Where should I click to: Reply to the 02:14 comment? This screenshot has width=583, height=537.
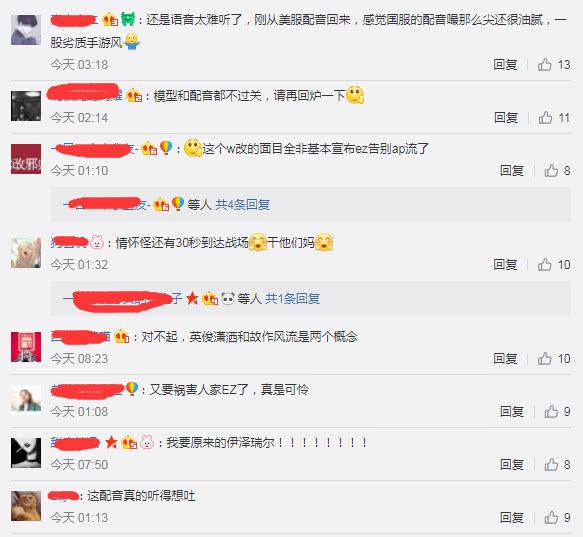506,118
